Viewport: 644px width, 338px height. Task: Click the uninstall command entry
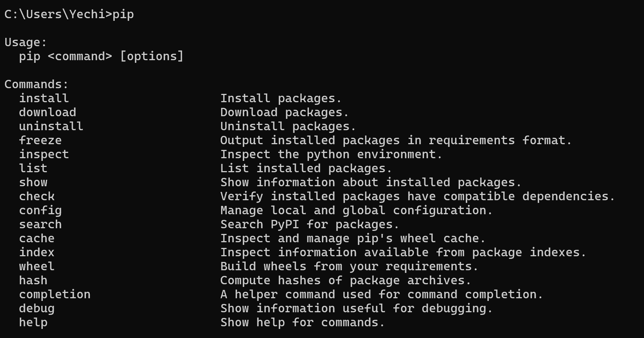pyautogui.click(x=51, y=126)
